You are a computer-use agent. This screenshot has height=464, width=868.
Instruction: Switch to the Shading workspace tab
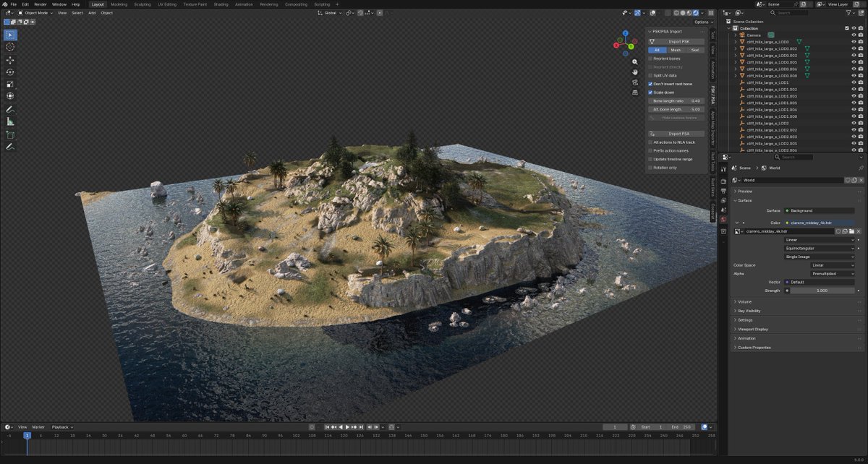(221, 4)
